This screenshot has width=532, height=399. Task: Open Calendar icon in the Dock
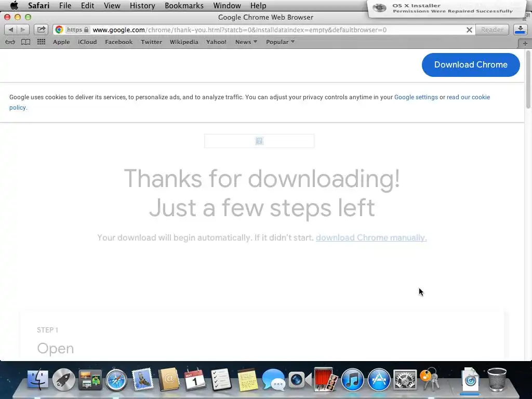tap(195, 379)
